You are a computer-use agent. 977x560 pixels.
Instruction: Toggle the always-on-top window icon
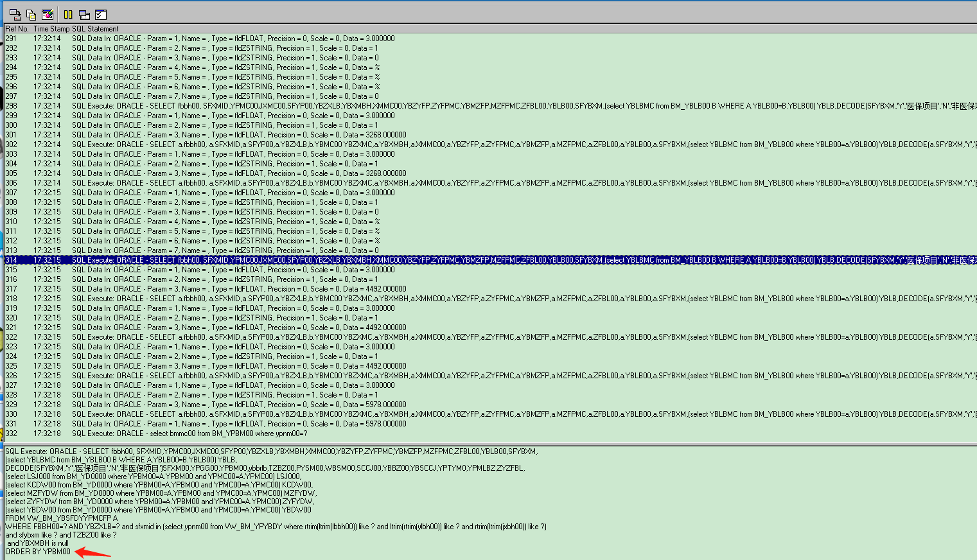[84, 15]
